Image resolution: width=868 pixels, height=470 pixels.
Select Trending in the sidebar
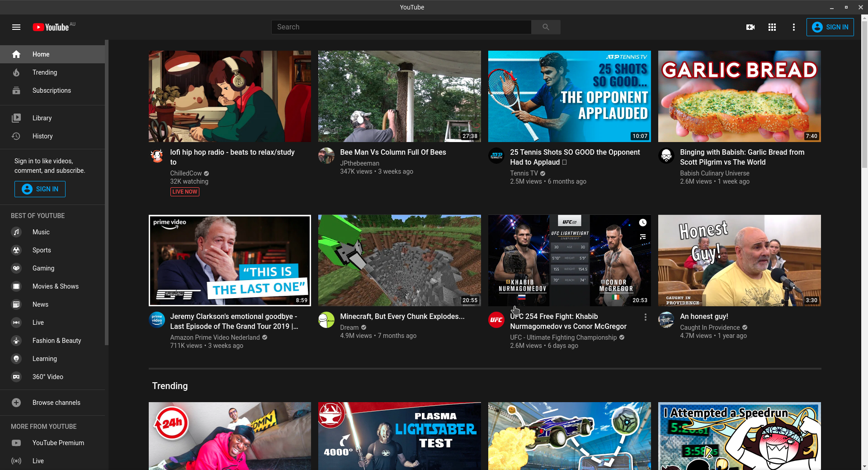pyautogui.click(x=52, y=72)
